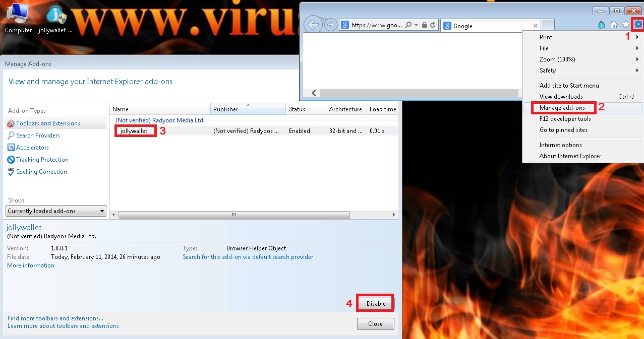Image resolution: width=644 pixels, height=339 pixels.
Task: Click the add-ons list horizontal scrollbar thumb
Action: click(x=233, y=215)
